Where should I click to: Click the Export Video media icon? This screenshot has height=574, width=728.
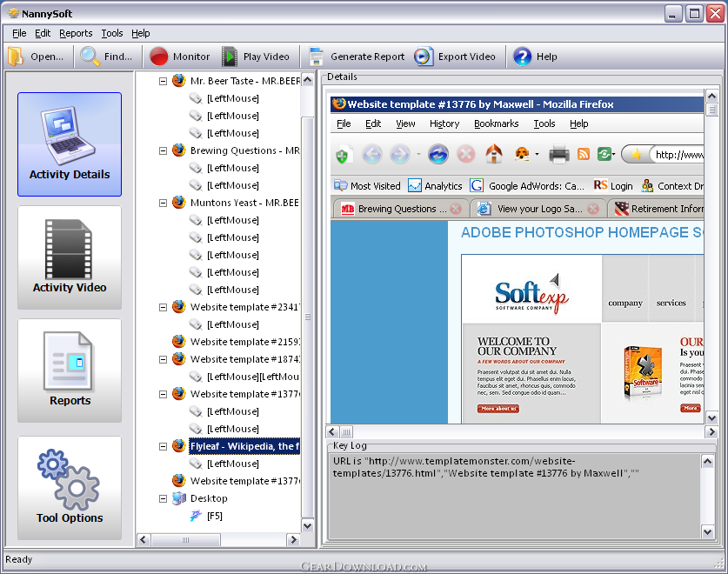point(424,57)
